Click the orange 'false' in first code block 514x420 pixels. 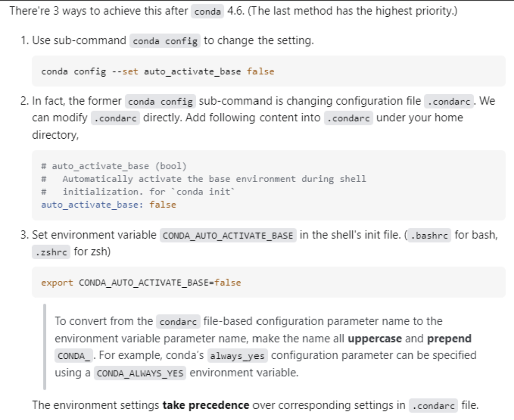(260, 71)
